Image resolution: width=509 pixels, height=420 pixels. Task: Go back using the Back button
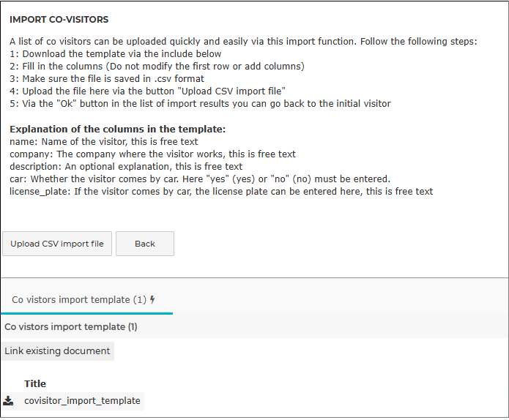[145, 244]
